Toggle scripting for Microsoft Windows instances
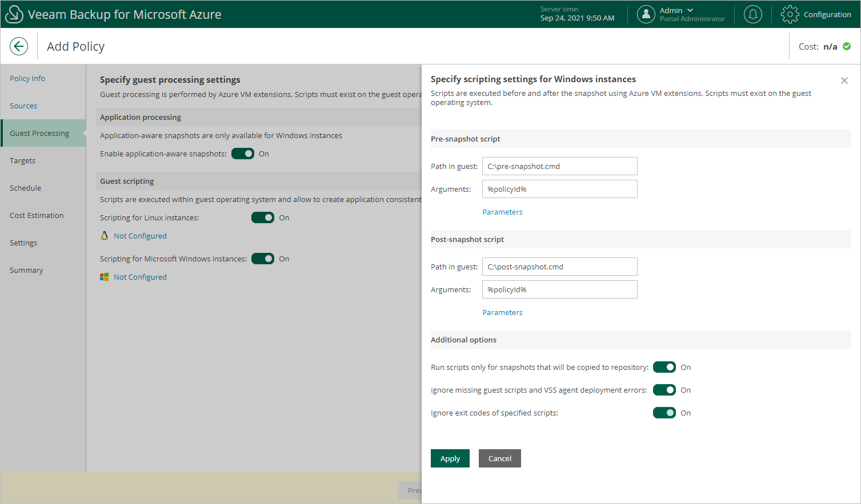 [263, 259]
